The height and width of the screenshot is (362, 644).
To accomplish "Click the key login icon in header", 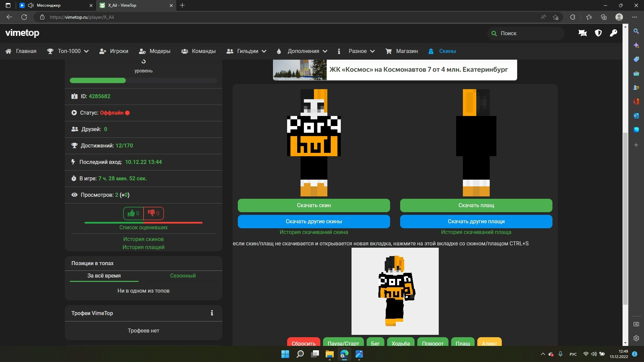I will 613,33.
